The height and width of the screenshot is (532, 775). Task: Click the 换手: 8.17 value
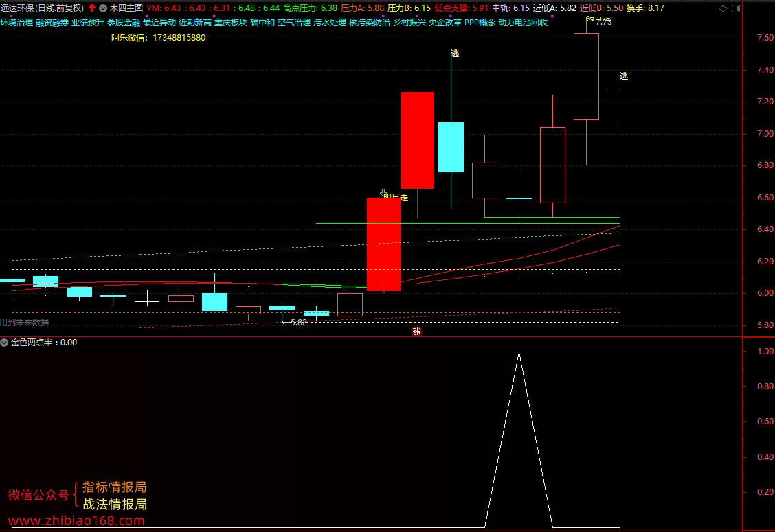coord(645,8)
